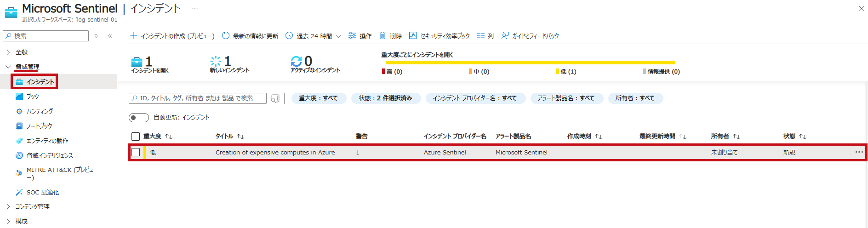Screen dimensions: 868x228
Task: Open インシデント プロバイダー名 filter
Action: pyautogui.click(x=475, y=98)
